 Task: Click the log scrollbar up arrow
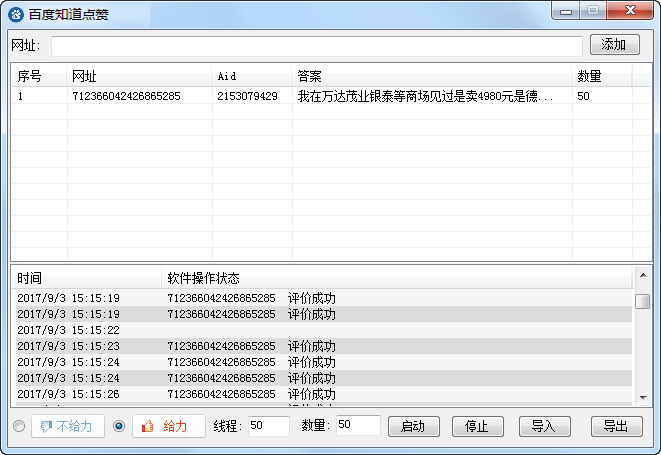click(643, 275)
